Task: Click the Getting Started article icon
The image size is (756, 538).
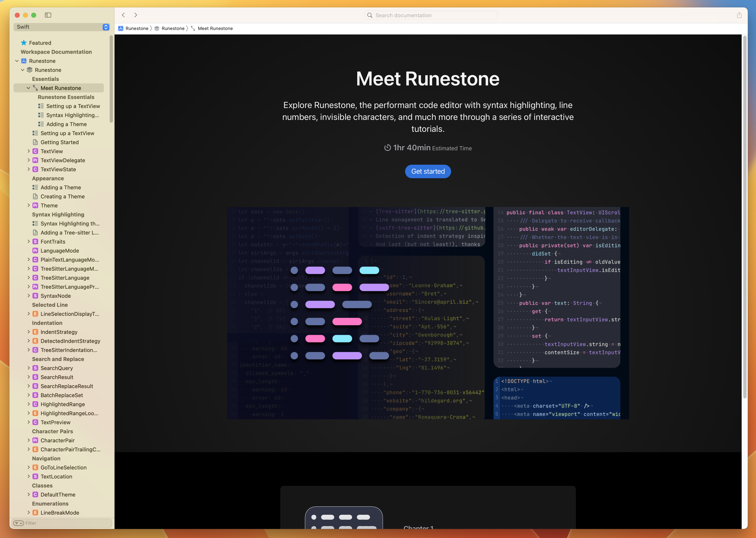Action: 36,142
